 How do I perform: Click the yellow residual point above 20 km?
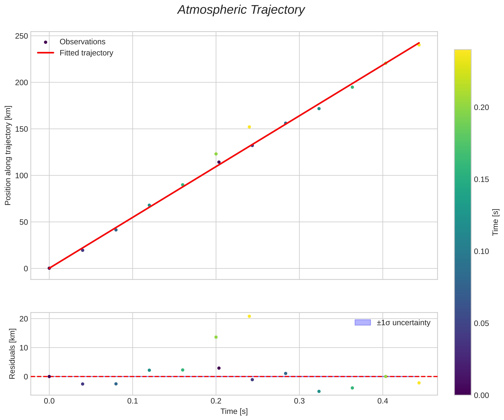coord(249,316)
